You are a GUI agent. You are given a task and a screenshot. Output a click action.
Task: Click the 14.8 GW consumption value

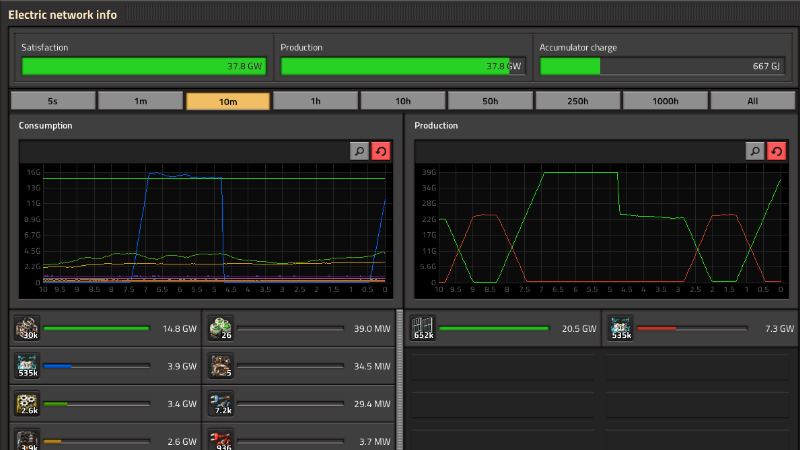pos(179,329)
